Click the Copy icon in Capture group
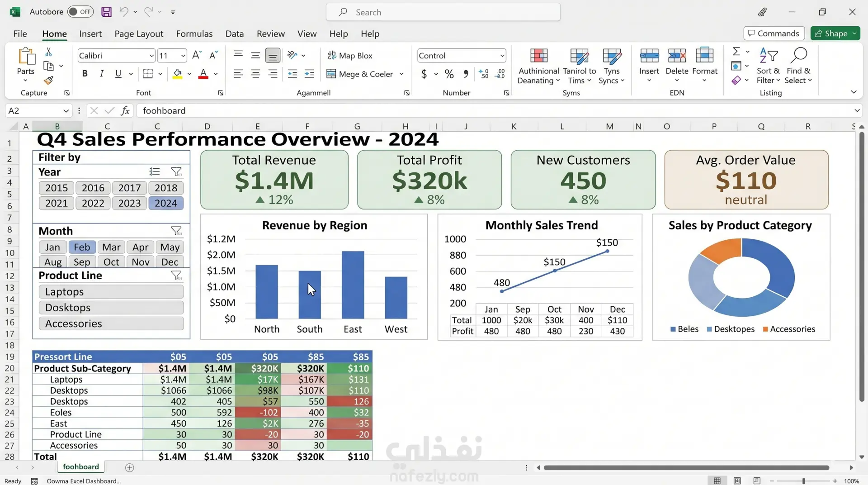The image size is (868, 485). point(48,66)
